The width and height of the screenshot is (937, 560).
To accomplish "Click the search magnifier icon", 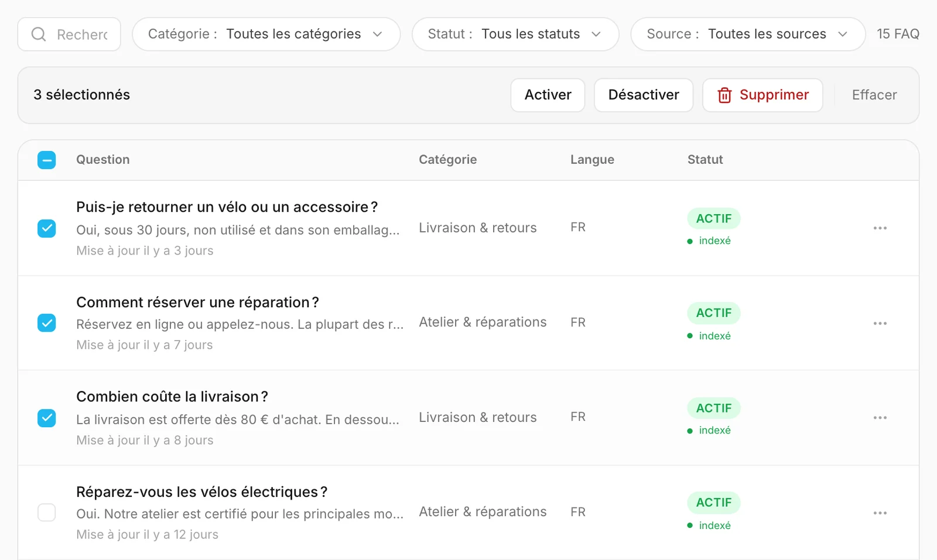I will (39, 35).
